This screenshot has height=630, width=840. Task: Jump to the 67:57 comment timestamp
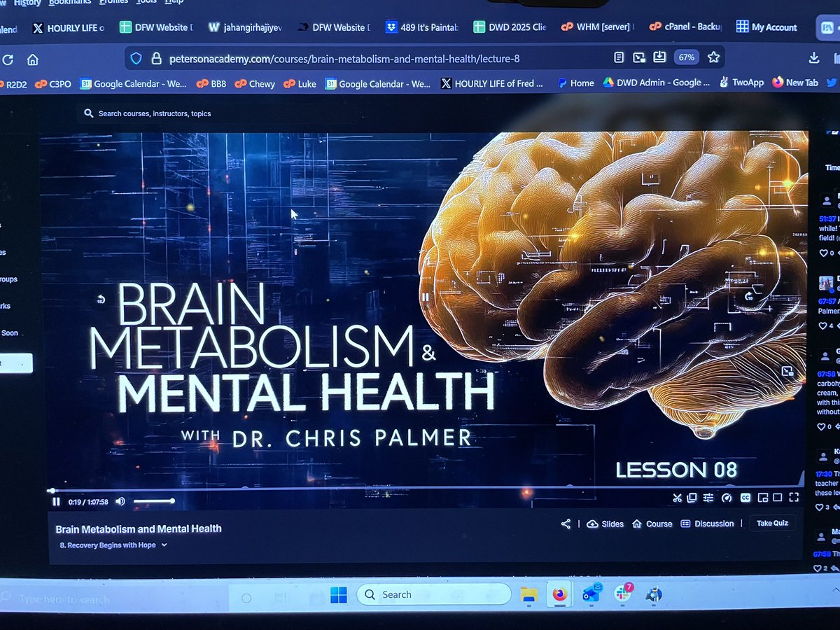point(827,301)
